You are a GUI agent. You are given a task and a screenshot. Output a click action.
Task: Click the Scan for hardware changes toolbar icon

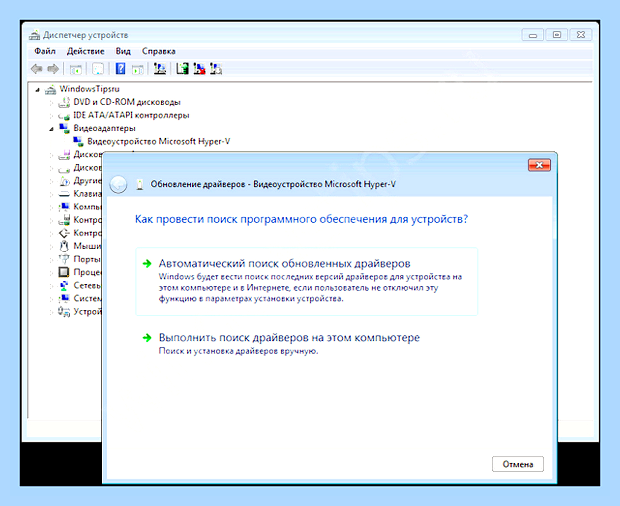(160, 69)
